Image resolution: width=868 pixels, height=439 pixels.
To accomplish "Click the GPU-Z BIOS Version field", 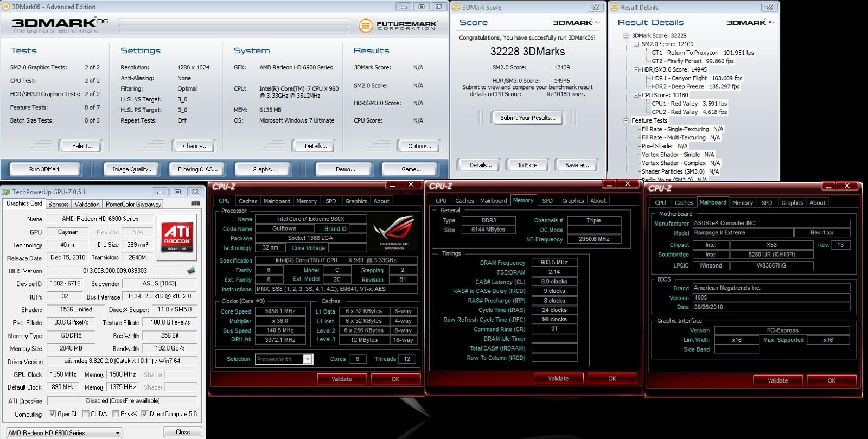I will click(114, 271).
